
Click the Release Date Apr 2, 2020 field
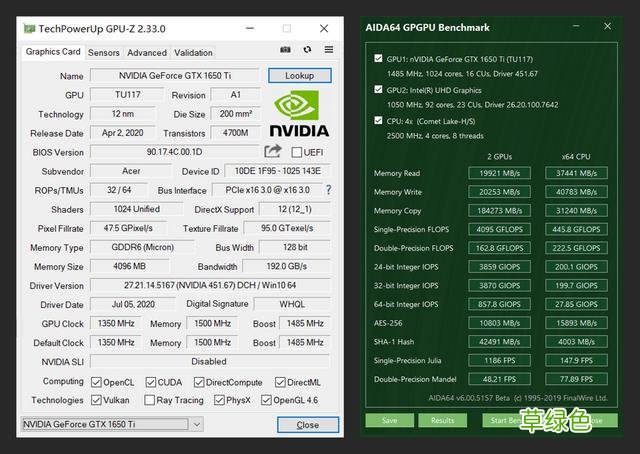tap(122, 133)
